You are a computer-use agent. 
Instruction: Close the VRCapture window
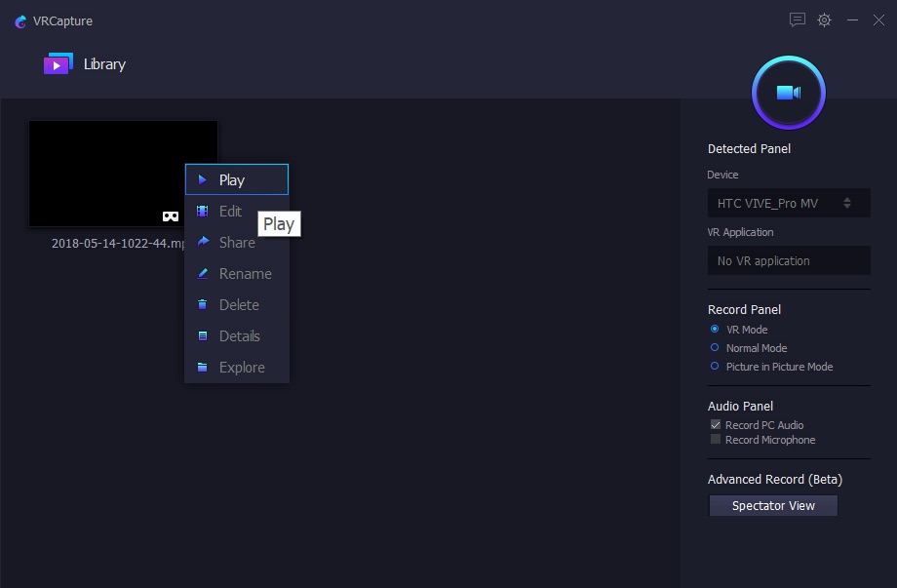878,20
